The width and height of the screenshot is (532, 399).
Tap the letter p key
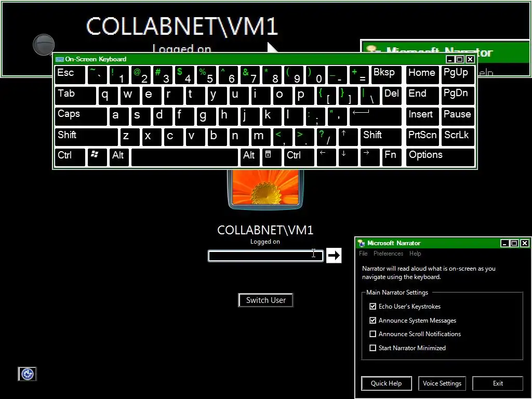(x=304, y=96)
